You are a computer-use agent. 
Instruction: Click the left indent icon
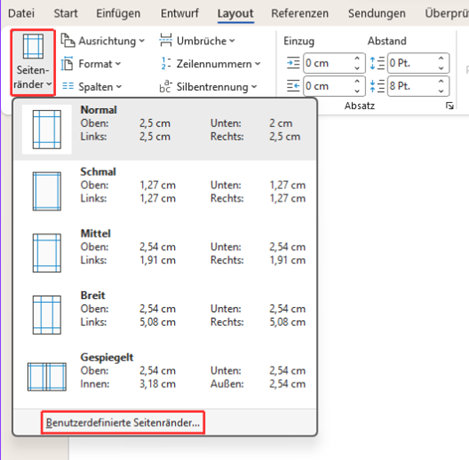click(x=293, y=63)
